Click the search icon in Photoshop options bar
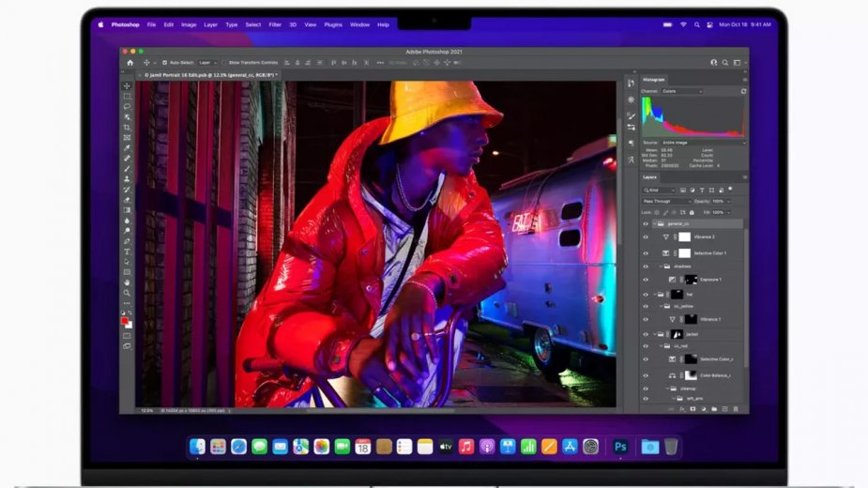The height and width of the screenshot is (488, 868). coord(725,63)
